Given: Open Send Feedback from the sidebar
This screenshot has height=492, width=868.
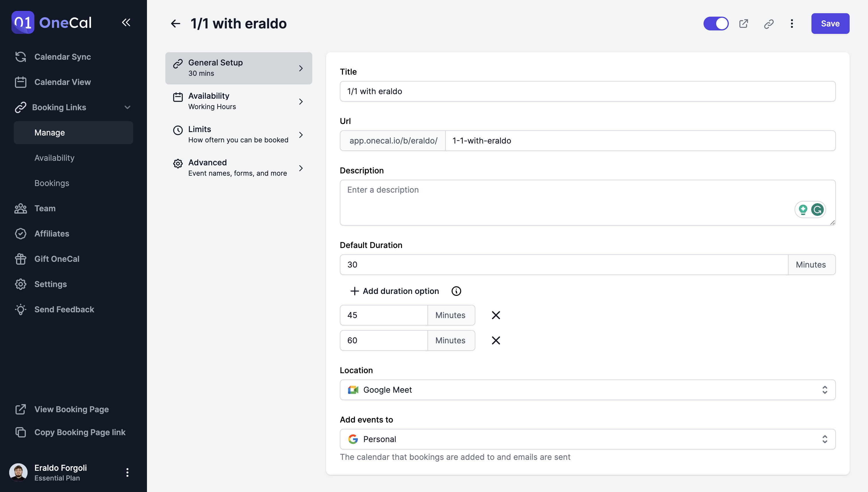Looking at the screenshot, I should pyautogui.click(x=64, y=309).
